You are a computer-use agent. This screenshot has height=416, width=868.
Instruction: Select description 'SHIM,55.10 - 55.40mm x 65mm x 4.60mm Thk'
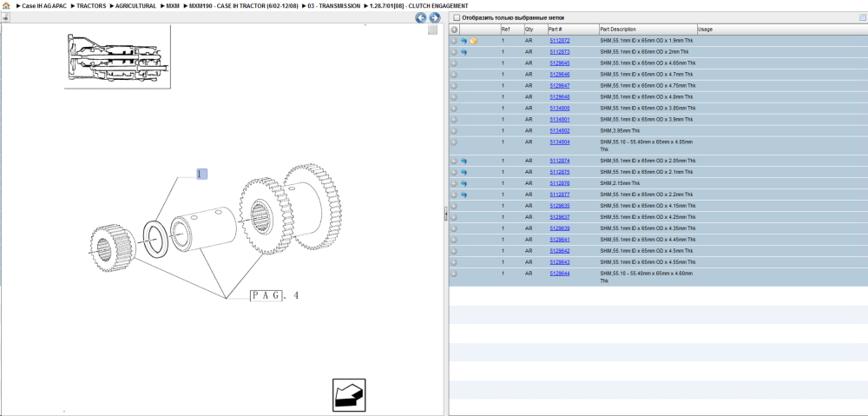(647, 277)
